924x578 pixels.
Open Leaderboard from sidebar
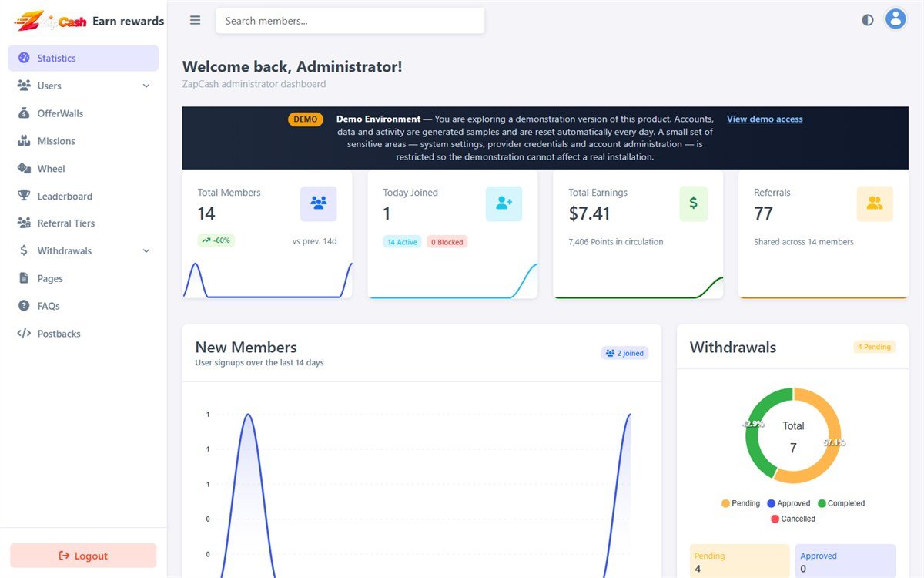point(83,196)
